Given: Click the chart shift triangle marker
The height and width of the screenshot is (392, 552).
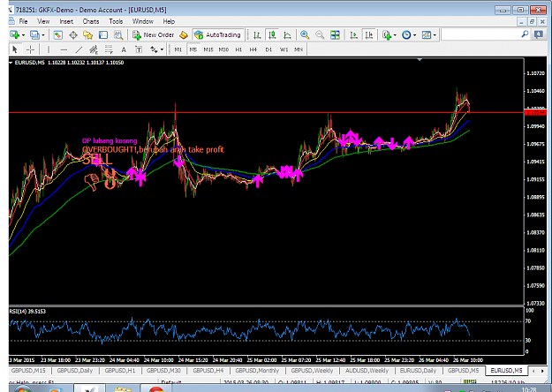Looking at the screenshot, I should click(420, 60).
